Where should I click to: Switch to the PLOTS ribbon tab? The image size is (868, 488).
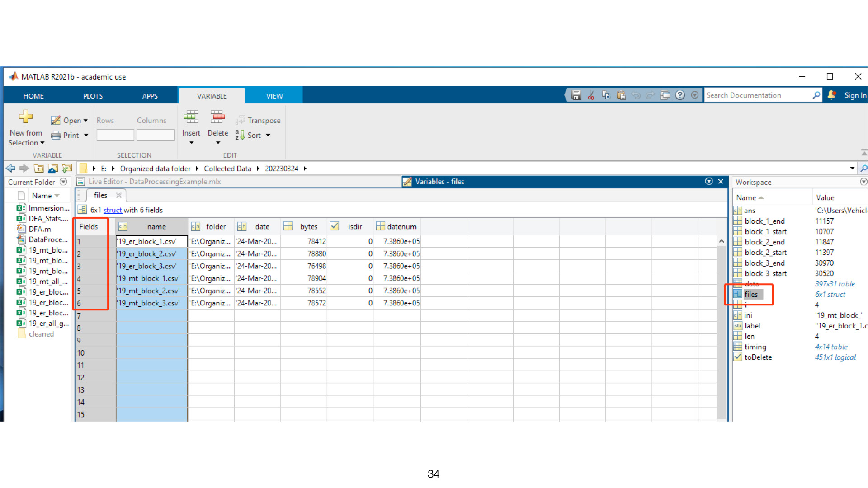pos(93,96)
